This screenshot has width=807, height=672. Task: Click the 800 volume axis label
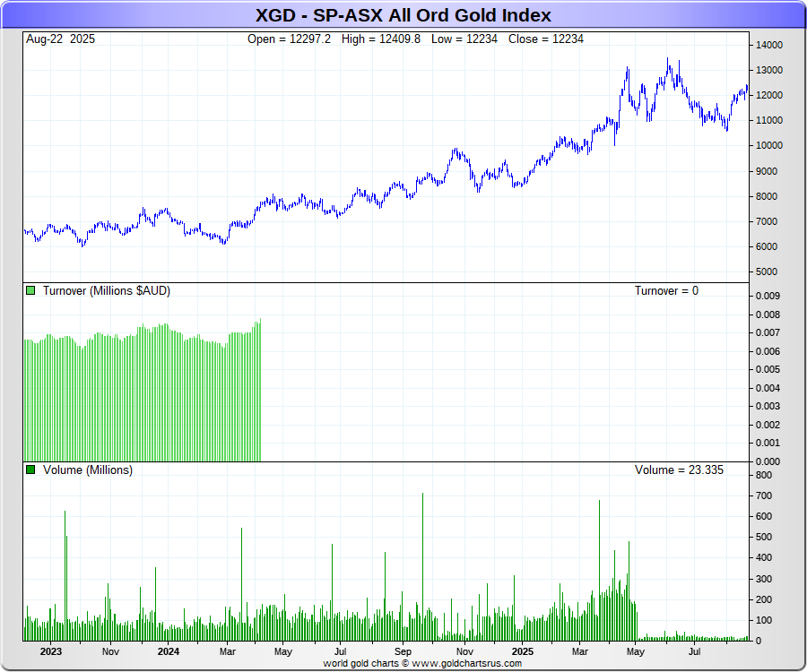pos(764,475)
